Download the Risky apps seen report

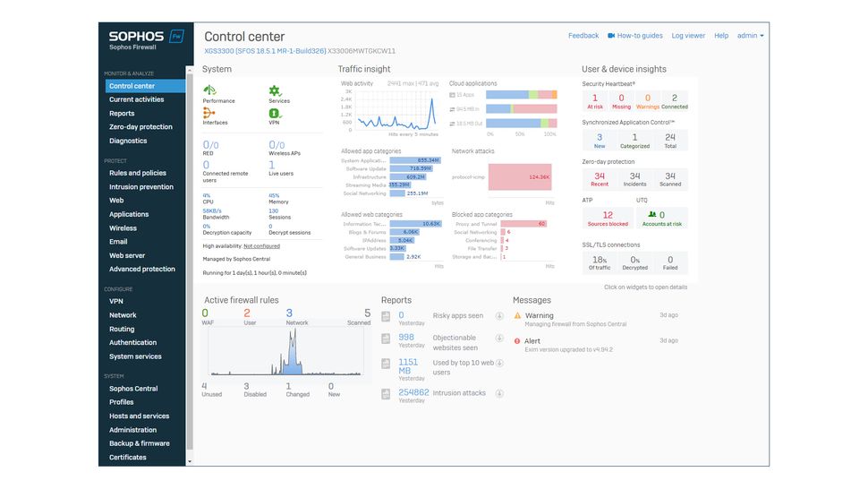pyautogui.click(x=499, y=315)
